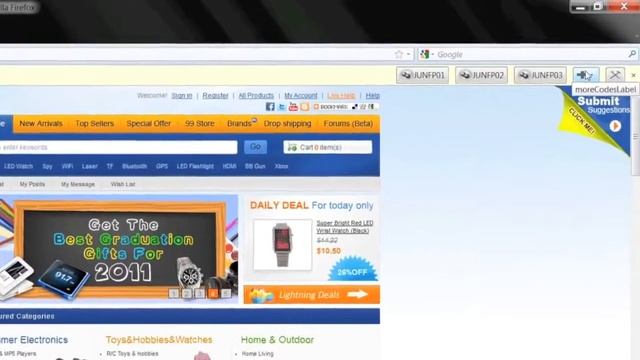This screenshot has height=360, width=640.
Task: Open the Drop shipping menu tab
Action: click(x=287, y=124)
